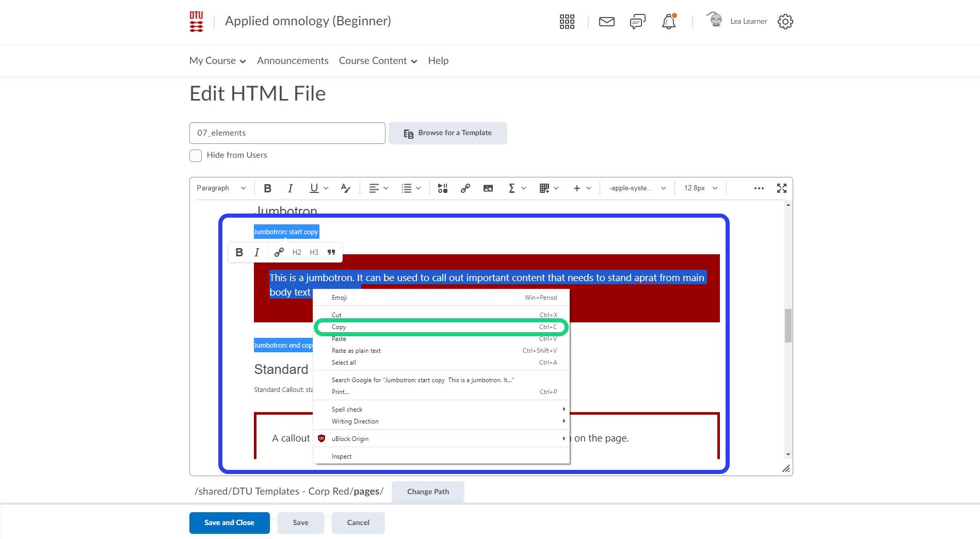Viewport: 980px width, 539px height.
Task: Click the Bold button in editor toolbar
Action: (267, 188)
